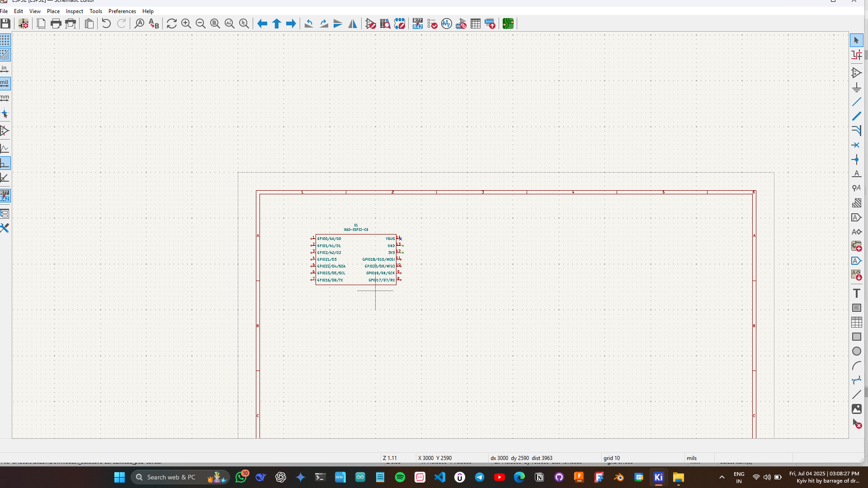This screenshot has width=868, height=488.
Task: Enable 90-degree line drawing mode
Action: [x=5, y=163]
